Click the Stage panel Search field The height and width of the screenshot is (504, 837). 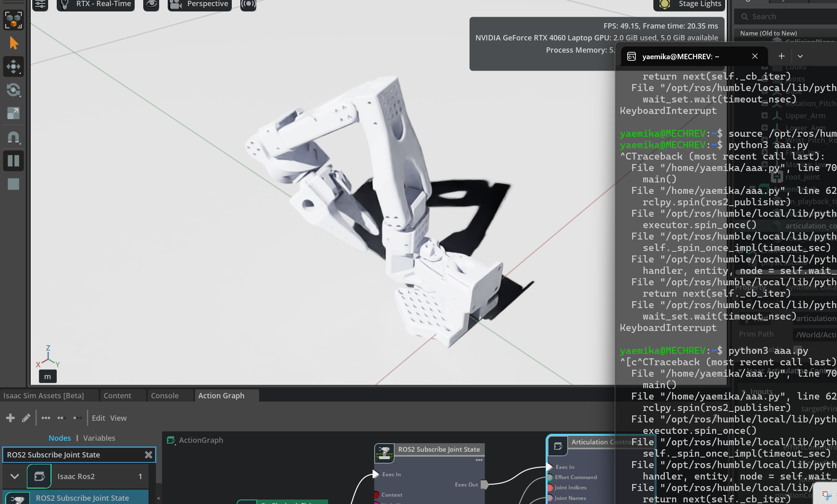tap(786, 17)
